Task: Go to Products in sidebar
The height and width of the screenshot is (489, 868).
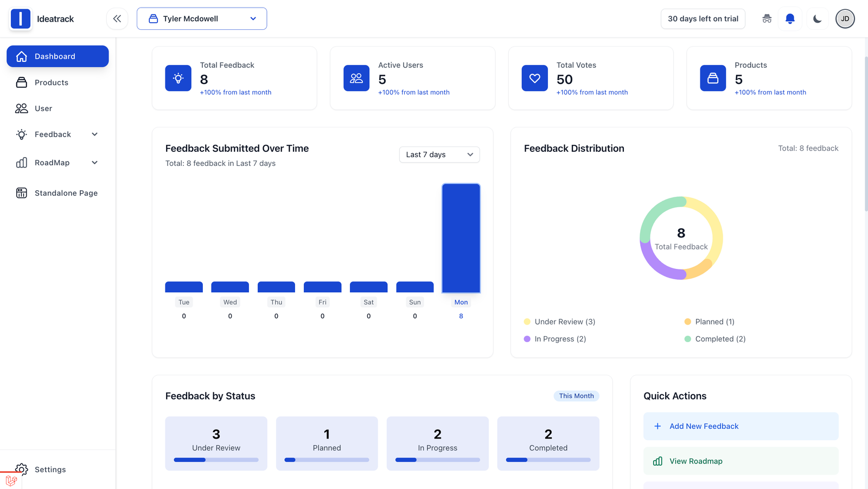Action: click(x=52, y=82)
